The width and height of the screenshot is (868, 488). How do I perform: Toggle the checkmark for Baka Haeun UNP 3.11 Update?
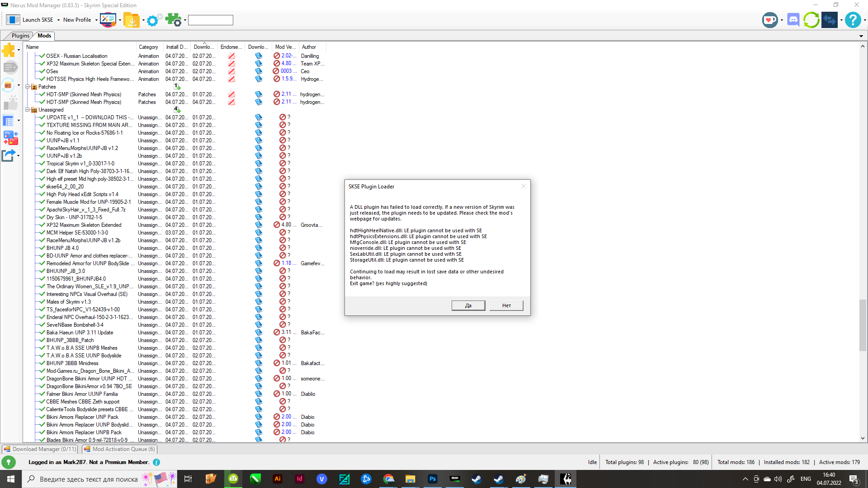pos(42,333)
